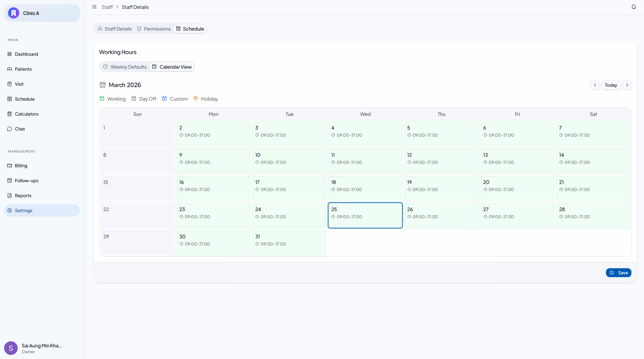Screen dimensions: 644x359
Task: Open the Sai Aung Min Kha user profile
Action: [42, 348]
